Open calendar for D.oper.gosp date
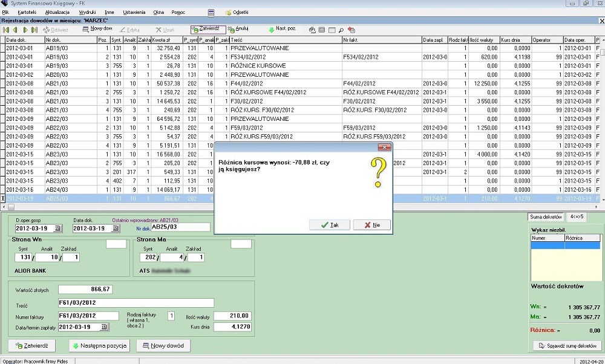605x364 pixels. 57,229
